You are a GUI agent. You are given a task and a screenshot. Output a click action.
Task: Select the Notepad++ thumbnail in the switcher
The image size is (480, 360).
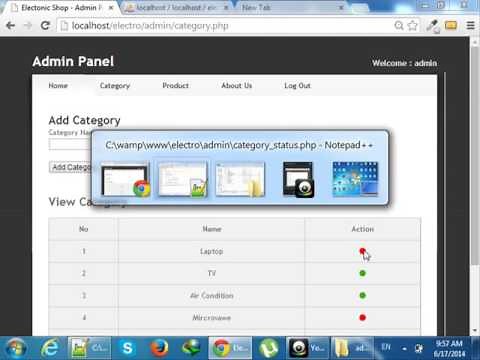pos(183,179)
